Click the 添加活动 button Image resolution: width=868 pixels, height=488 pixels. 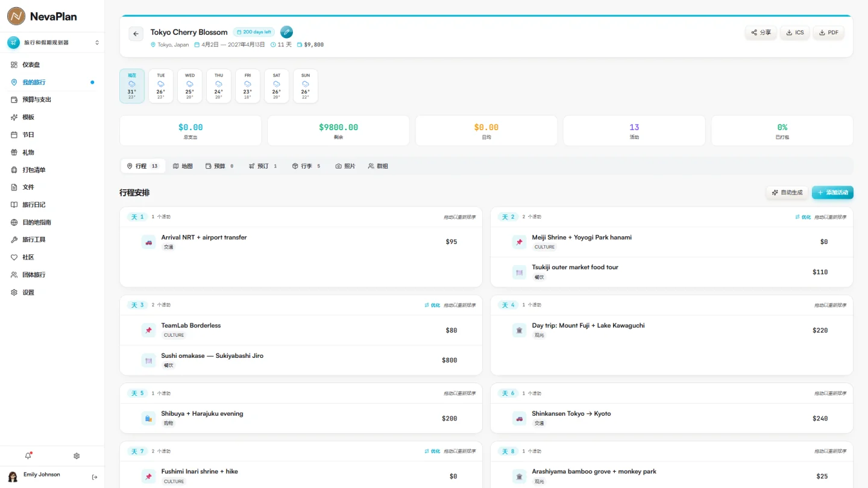(832, 193)
